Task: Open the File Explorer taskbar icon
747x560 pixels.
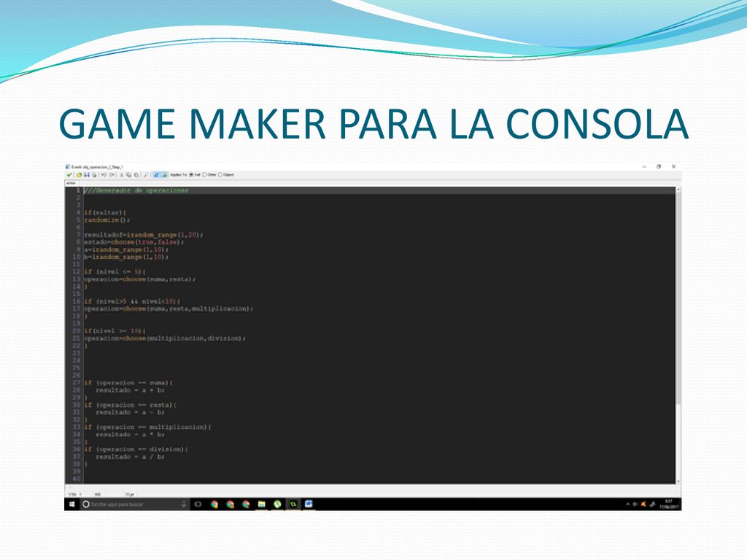Action: (x=262, y=505)
